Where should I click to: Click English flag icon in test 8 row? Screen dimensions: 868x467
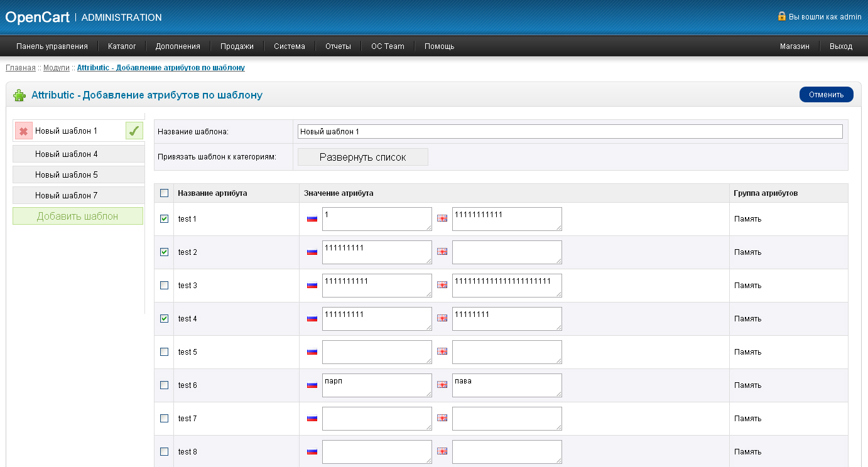[442, 452]
